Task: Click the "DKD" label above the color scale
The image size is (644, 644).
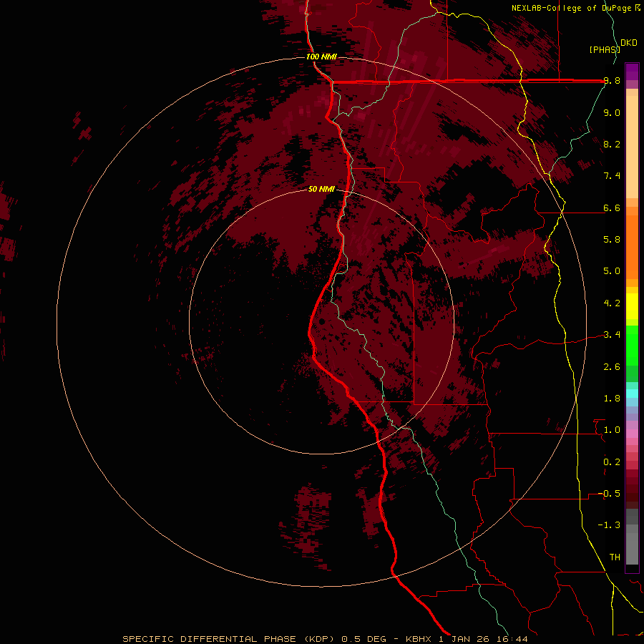Action: (x=628, y=43)
